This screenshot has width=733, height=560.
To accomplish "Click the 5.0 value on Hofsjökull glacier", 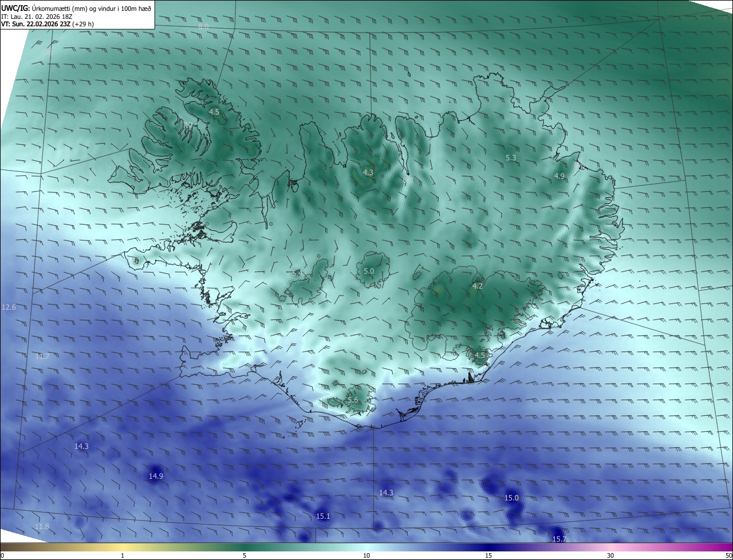I will pyautogui.click(x=369, y=271).
